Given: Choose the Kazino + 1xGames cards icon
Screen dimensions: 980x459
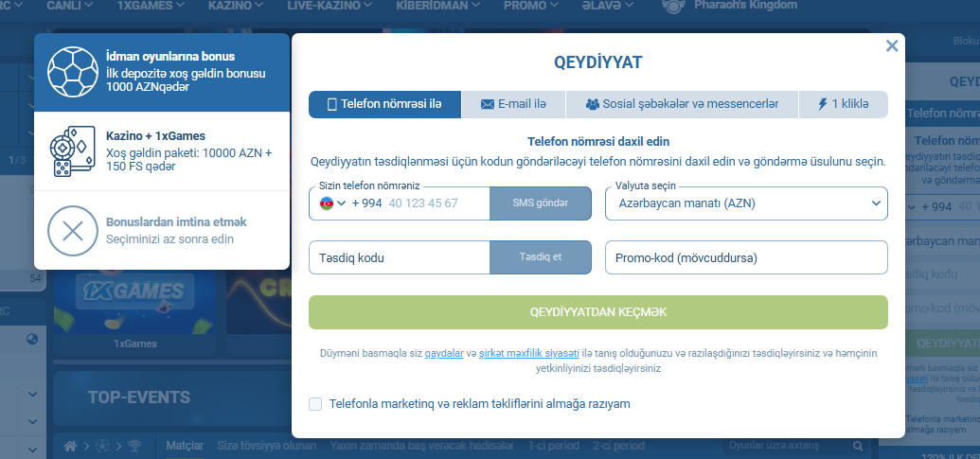Looking at the screenshot, I should coord(73,151).
